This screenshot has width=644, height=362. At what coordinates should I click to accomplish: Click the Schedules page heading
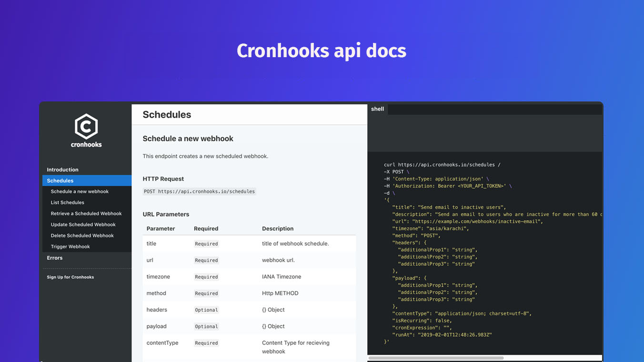(167, 115)
